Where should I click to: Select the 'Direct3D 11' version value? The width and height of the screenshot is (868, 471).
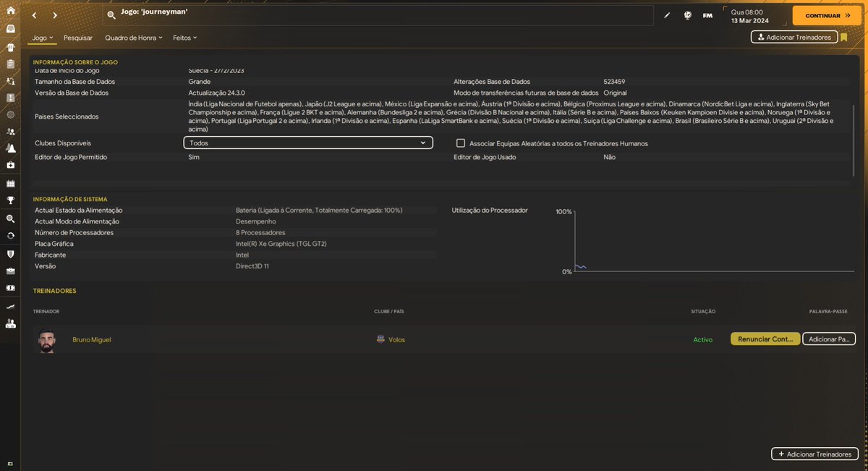click(253, 266)
